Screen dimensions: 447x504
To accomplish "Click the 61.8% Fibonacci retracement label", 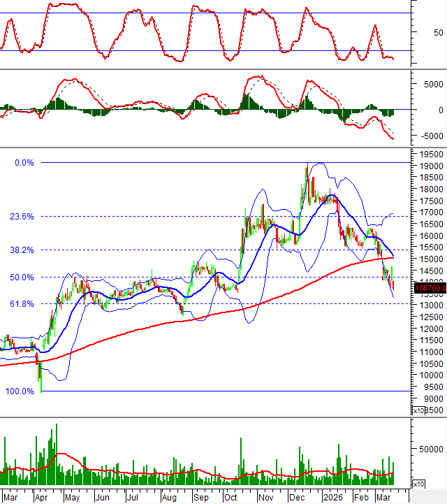I will (x=22, y=303).
